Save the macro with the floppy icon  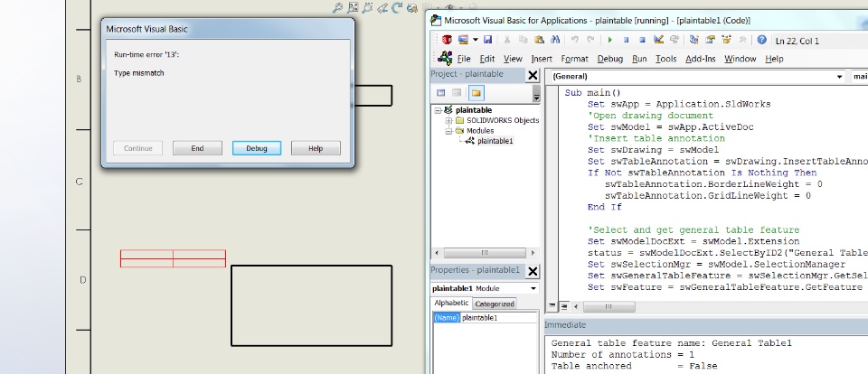(487, 40)
